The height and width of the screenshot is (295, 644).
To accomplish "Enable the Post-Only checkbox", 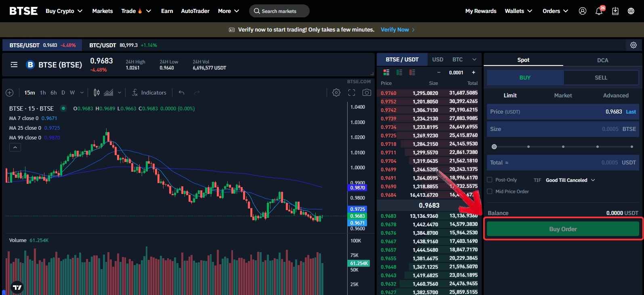I will [x=489, y=180].
